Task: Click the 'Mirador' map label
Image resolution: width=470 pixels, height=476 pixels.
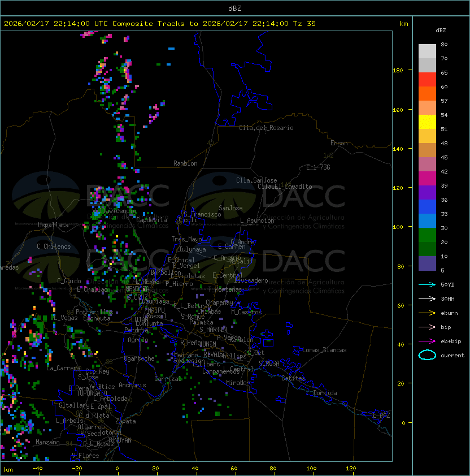Action: (238, 383)
